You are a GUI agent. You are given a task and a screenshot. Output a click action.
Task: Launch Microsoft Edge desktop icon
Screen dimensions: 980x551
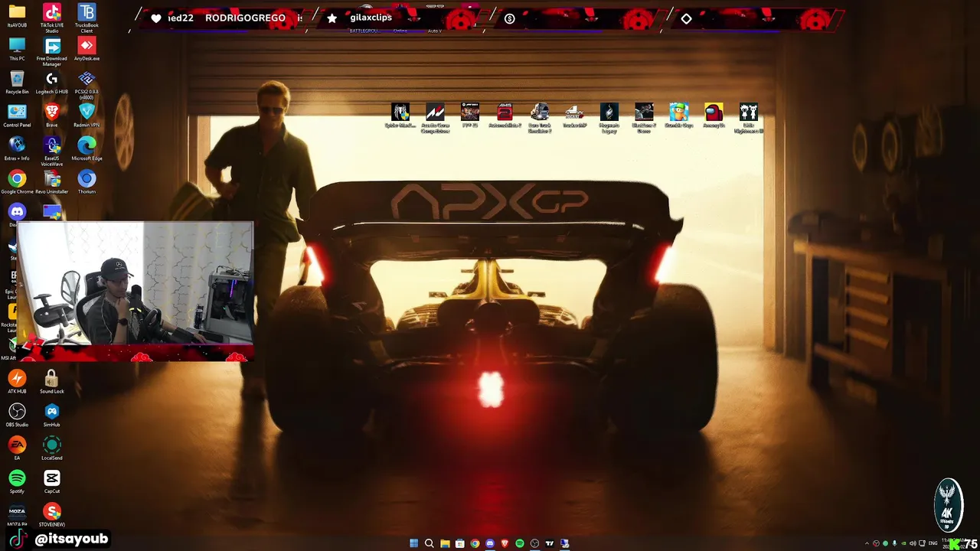(x=87, y=148)
